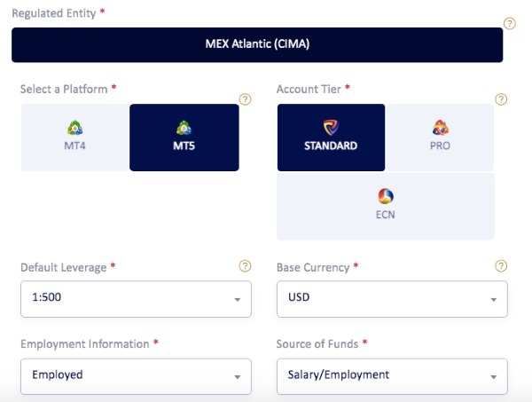Screen dimensions: 532x402
Task: Click the 'Base Currency' label text
Action: 313,267
